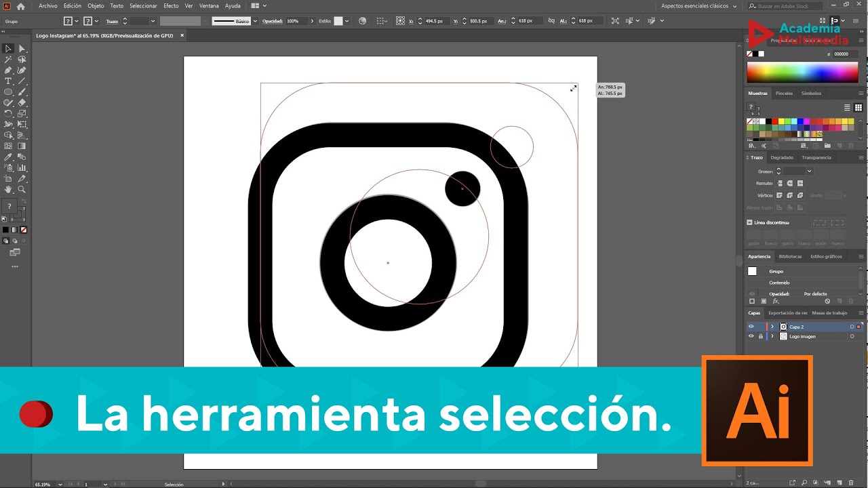Close the Logo Instagram document tab
The width and height of the screenshot is (868, 488).
(x=182, y=35)
